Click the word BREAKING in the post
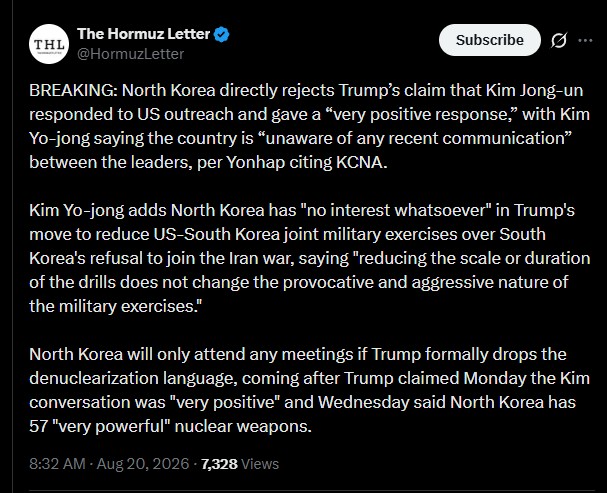607x493 pixels. click(x=73, y=91)
